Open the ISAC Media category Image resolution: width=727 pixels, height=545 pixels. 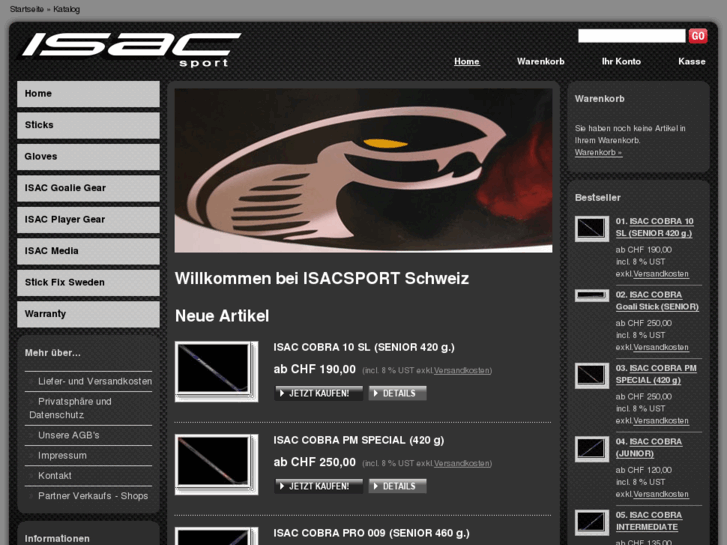click(x=88, y=251)
